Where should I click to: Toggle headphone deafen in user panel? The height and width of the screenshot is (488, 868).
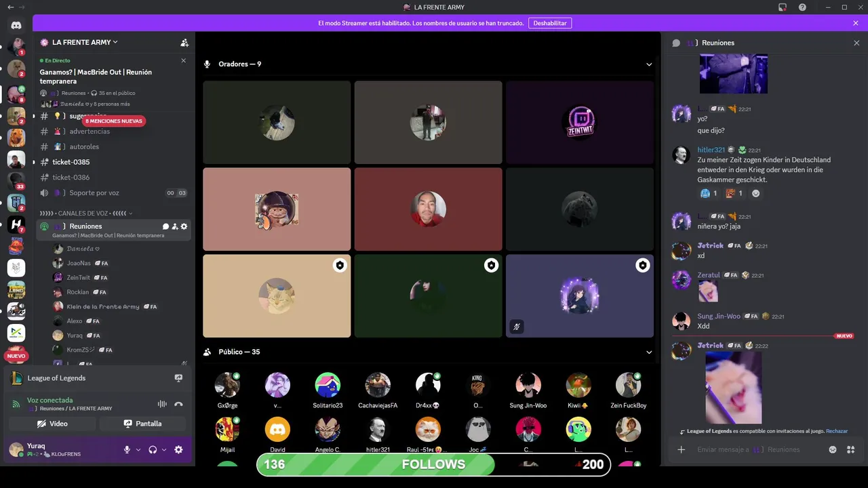(153, 449)
